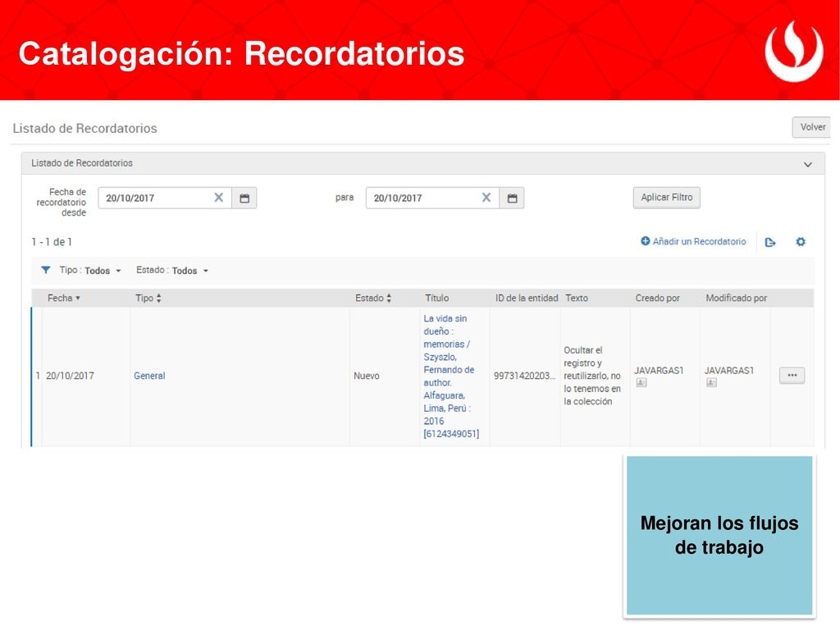Click the blue filter funnel icon
The image size is (840, 630).
tap(46, 270)
